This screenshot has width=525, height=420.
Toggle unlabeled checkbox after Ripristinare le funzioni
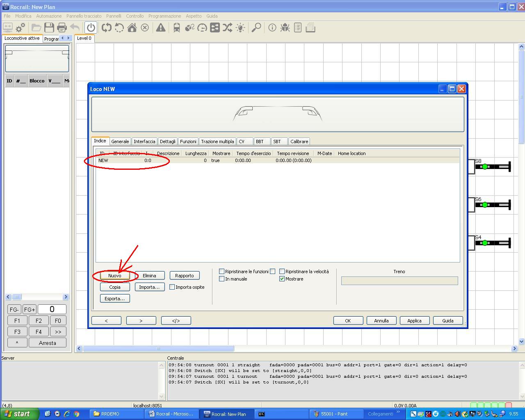click(x=272, y=272)
